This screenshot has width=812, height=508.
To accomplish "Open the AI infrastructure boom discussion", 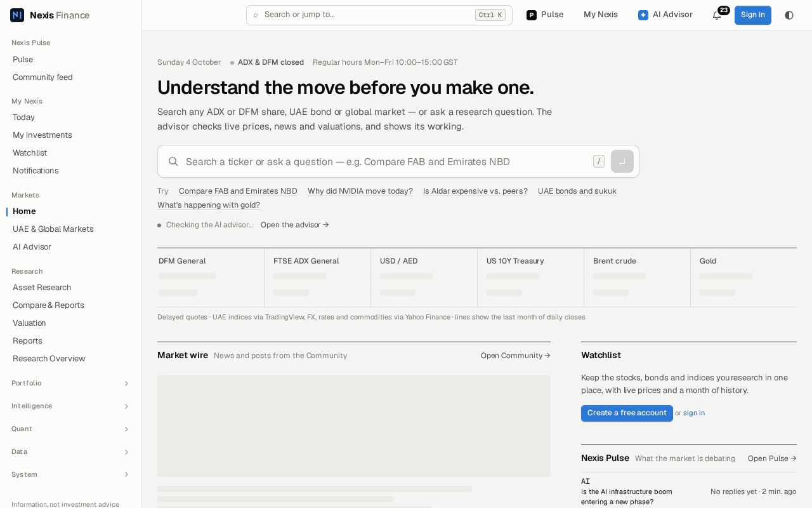I will pyautogui.click(x=627, y=497).
